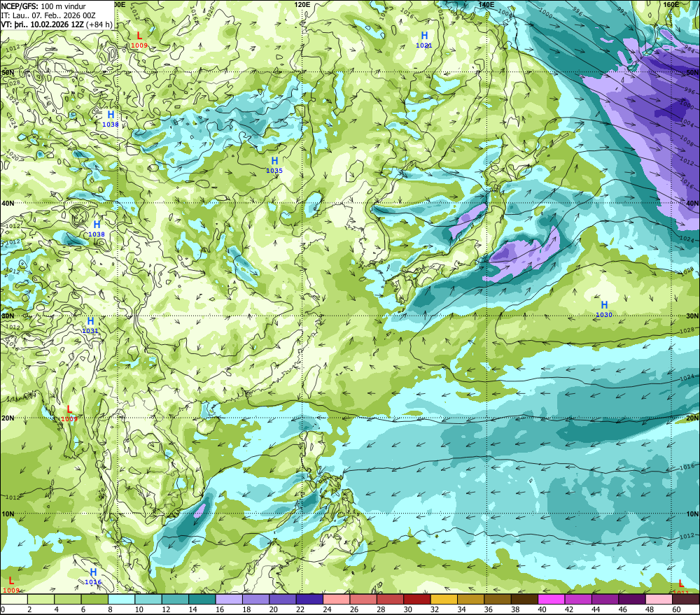Viewport: 700px width, 615px height.
Task: Click the NCEP/GFS 100 m vindur title
Action: coord(43,6)
